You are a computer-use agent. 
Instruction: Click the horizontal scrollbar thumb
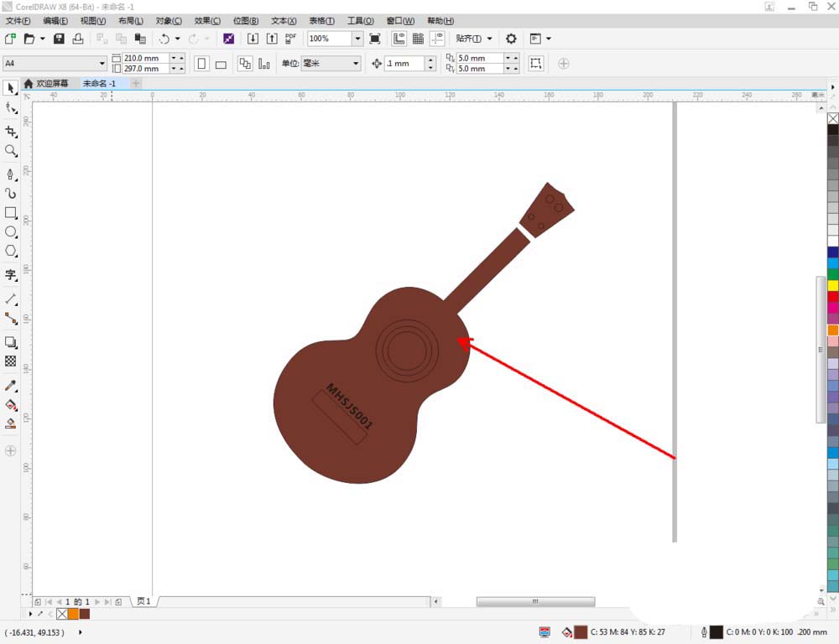[x=535, y=602]
